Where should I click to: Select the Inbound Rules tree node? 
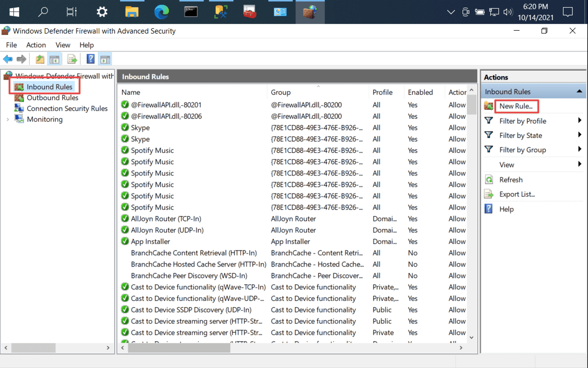pyautogui.click(x=49, y=87)
